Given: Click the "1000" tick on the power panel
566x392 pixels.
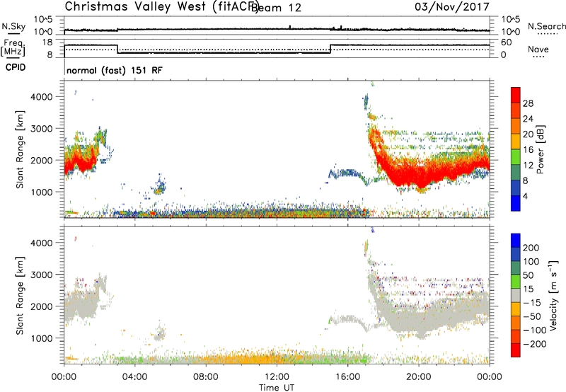Looking at the screenshot, I should pos(42,192).
